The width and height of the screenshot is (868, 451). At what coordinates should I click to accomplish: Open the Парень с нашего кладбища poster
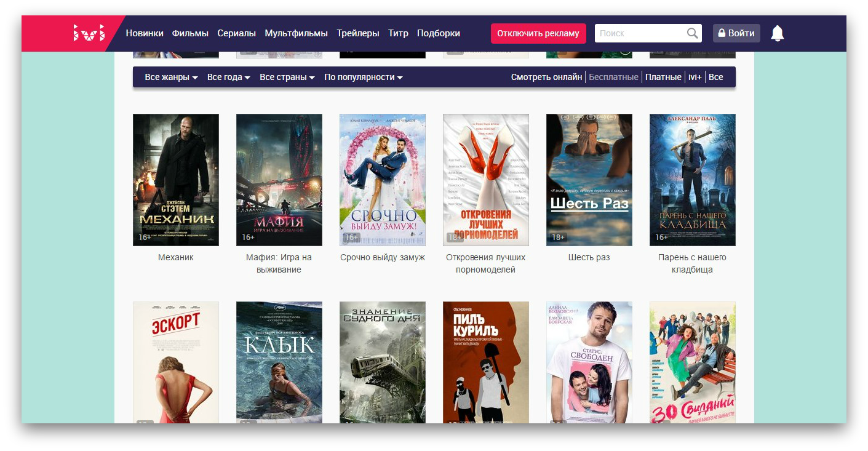coord(693,180)
